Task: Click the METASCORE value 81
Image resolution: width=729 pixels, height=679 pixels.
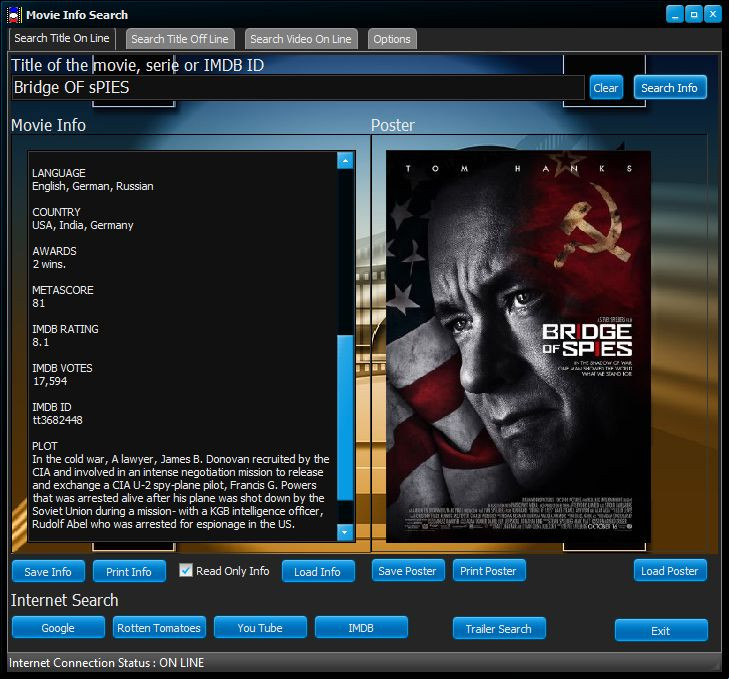Action: coord(39,303)
